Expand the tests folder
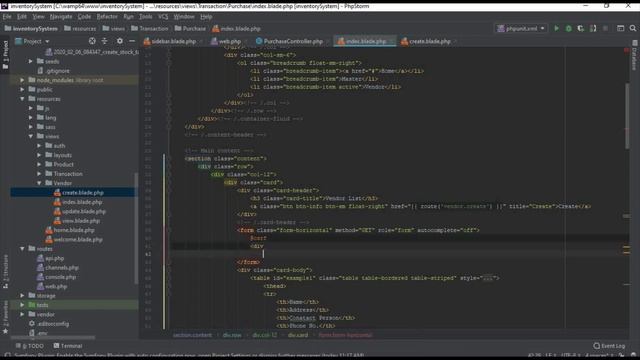The height and width of the screenshot is (360, 640). (22, 305)
